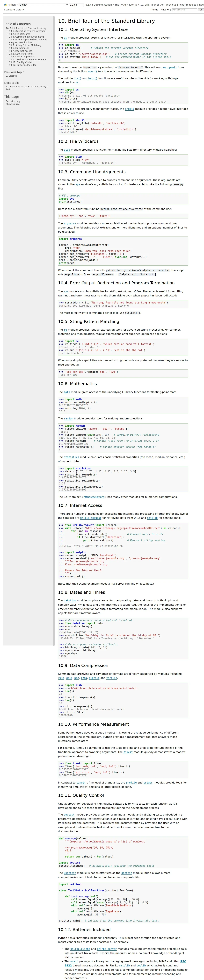
Task: Open the shutil module link
Action: coord(129,109)
